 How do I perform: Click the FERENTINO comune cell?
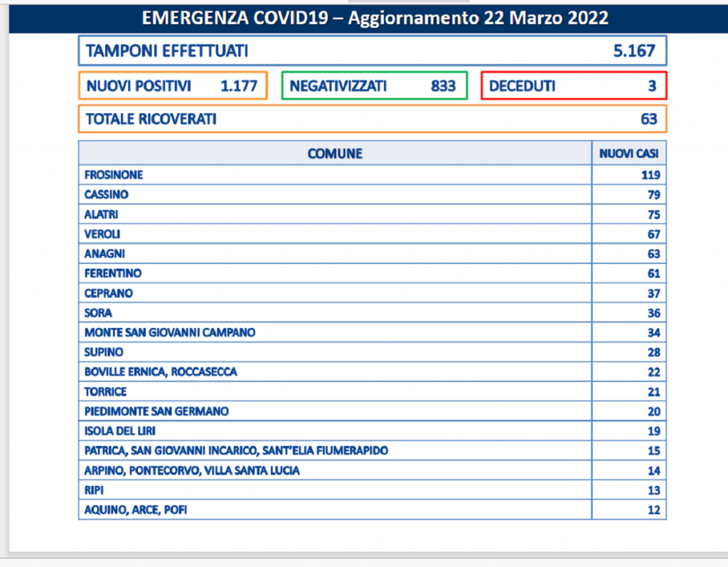click(x=335, y=273)
